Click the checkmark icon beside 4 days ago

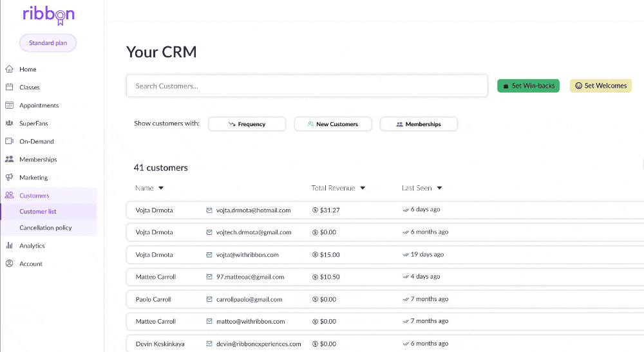406,277
